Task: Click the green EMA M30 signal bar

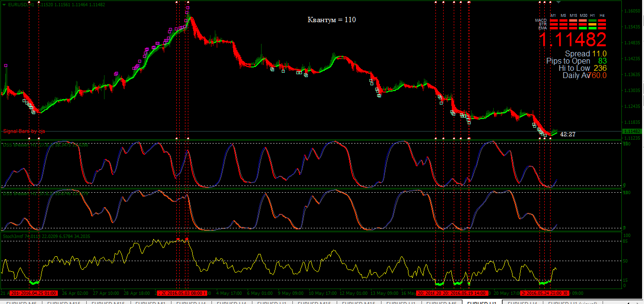Action: click(x=583, y=28)
